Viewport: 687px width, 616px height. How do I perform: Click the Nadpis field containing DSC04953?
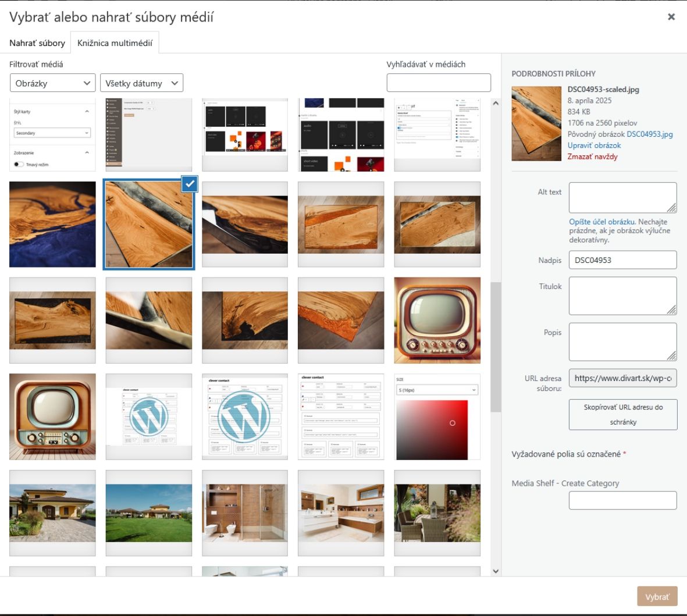click(x=622, y=260)
